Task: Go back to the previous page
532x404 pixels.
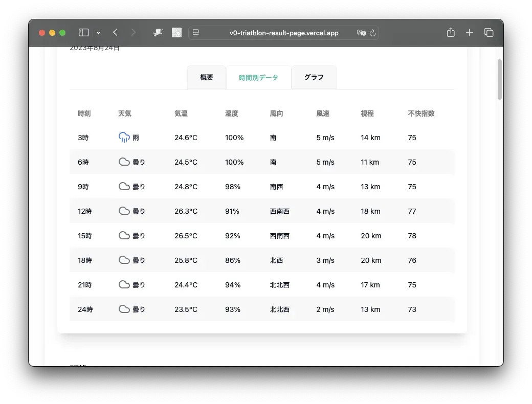Action: (x=116, y=33)
